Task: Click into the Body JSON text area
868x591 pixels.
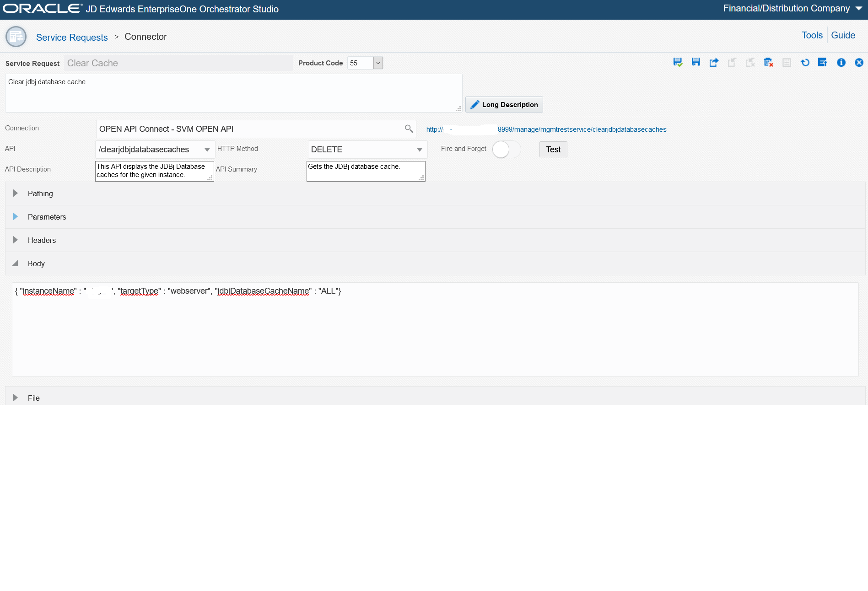Action: point(435,329)
